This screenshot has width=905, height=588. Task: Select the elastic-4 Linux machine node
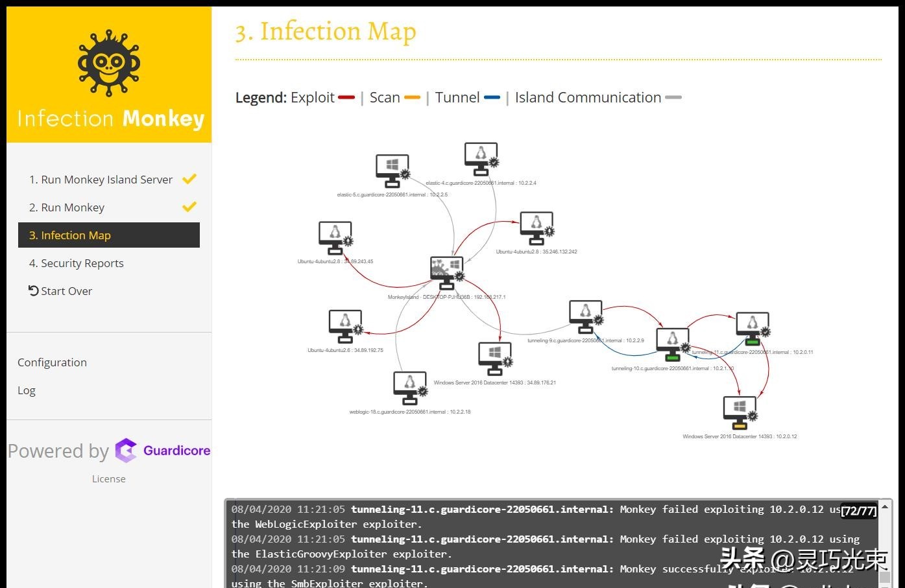[x=481, y=159]
